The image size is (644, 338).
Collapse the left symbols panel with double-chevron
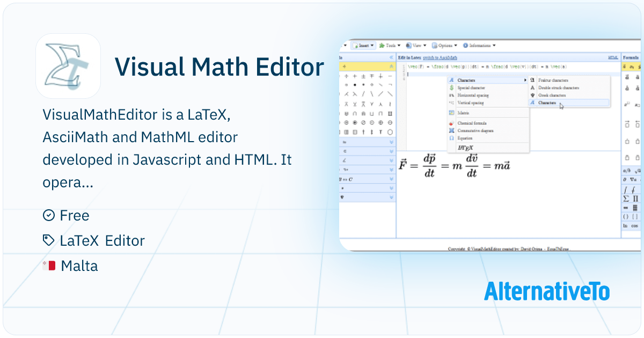point(391,57)
